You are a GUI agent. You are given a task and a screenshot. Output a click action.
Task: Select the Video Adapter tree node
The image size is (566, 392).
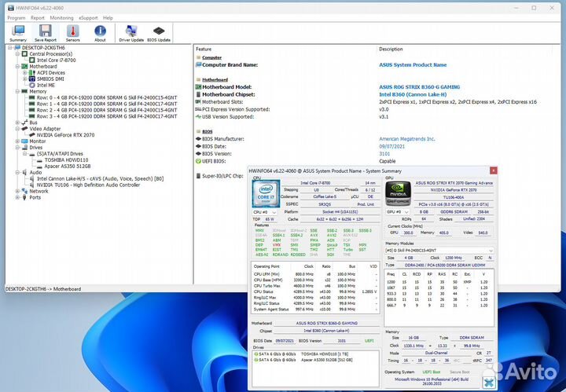coord(45,129)
